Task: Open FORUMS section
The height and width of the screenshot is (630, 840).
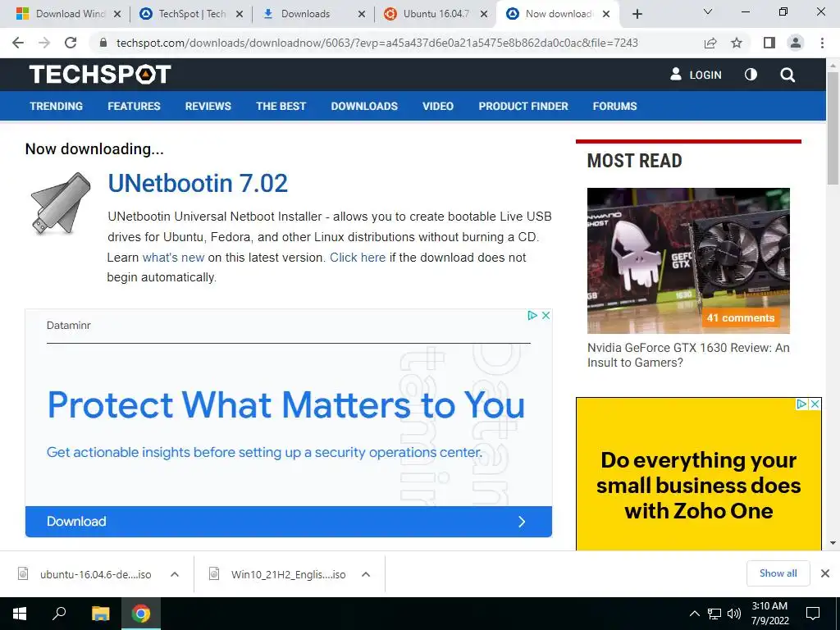Action: (614, 106)
